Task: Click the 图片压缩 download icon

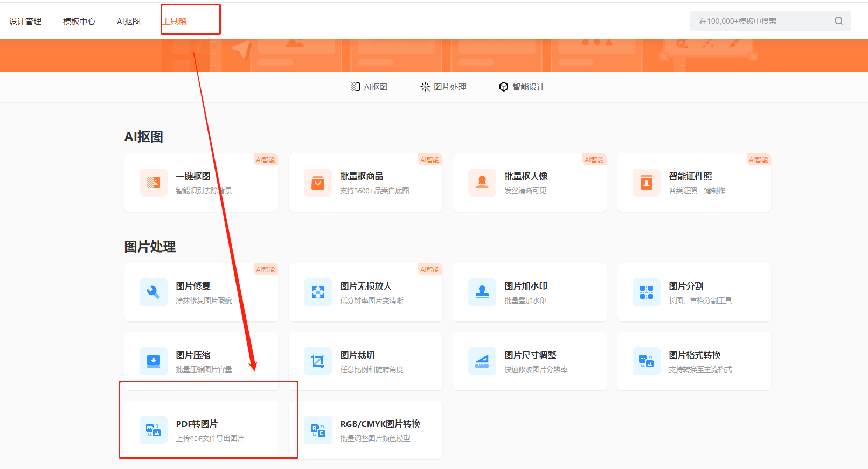Action: tap(154, 361)
